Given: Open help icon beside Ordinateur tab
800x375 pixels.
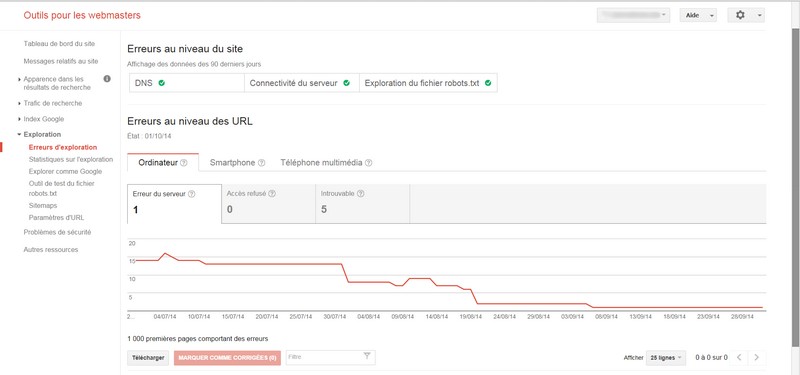Looking at the screenshot, I should click(x=184, y=163).
